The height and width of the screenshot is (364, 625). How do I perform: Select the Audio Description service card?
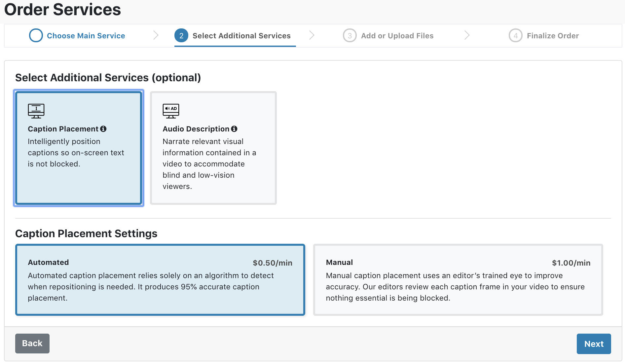pyautogui.click(x=213, y=148)
